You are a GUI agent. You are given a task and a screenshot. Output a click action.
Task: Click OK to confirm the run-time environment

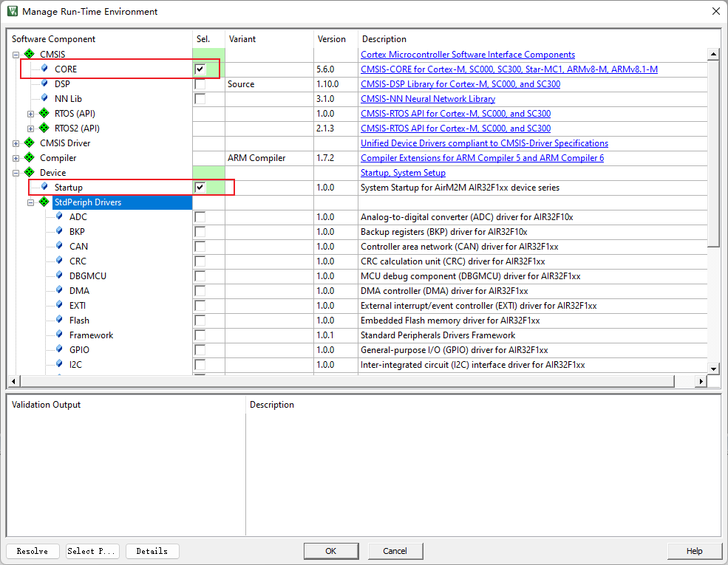coord(331,551)
